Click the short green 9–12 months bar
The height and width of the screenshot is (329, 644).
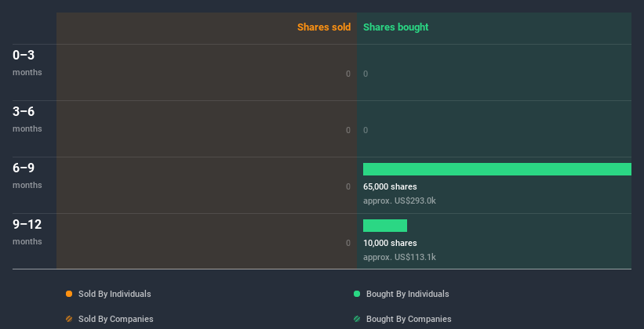pos(385,226)
